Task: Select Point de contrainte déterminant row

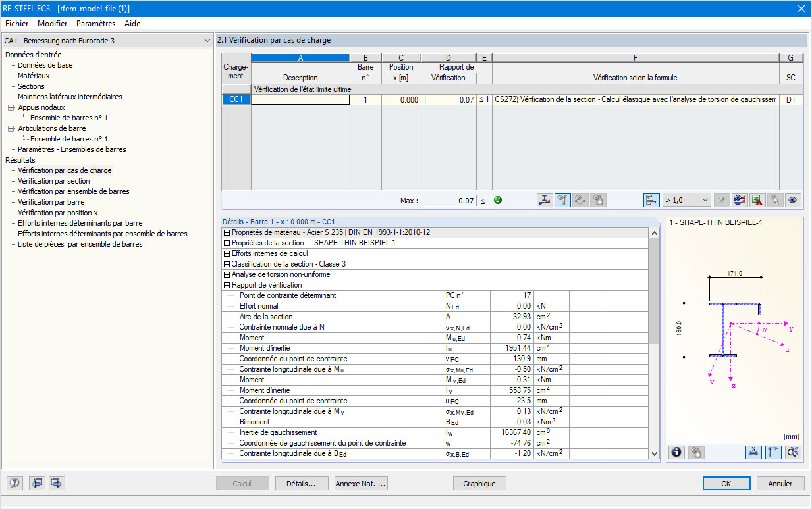Action: click(x=435, y=295)
